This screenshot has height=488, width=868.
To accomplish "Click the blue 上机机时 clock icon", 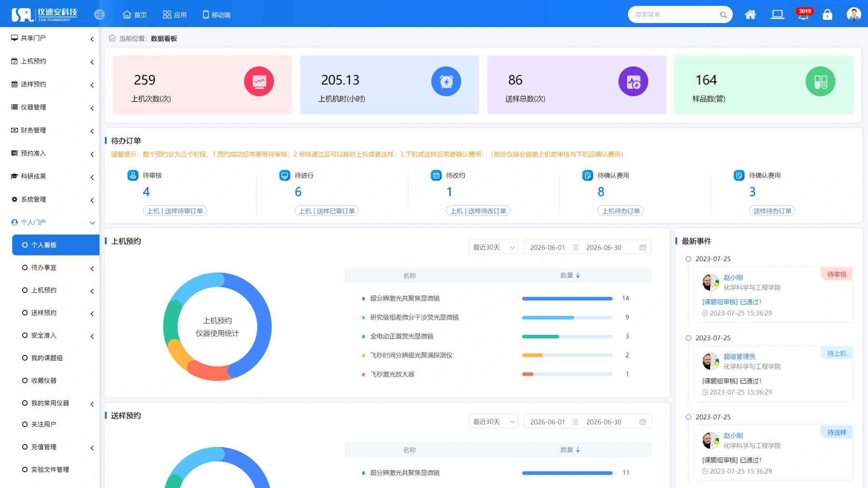I will (446, 81).
